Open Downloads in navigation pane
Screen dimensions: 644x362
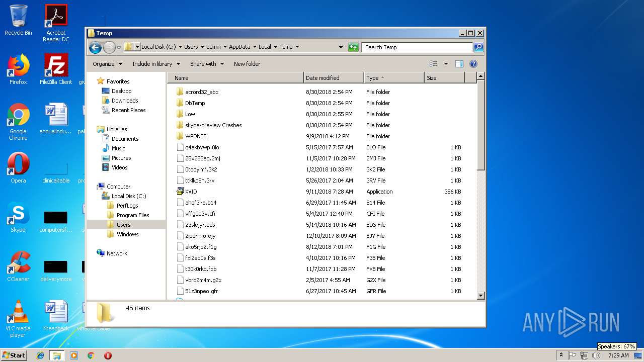pos(125,101)
